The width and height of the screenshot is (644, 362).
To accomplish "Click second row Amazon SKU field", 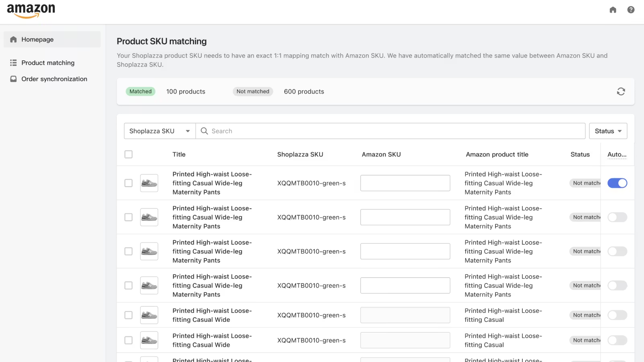I will click(x=405, y=217).
